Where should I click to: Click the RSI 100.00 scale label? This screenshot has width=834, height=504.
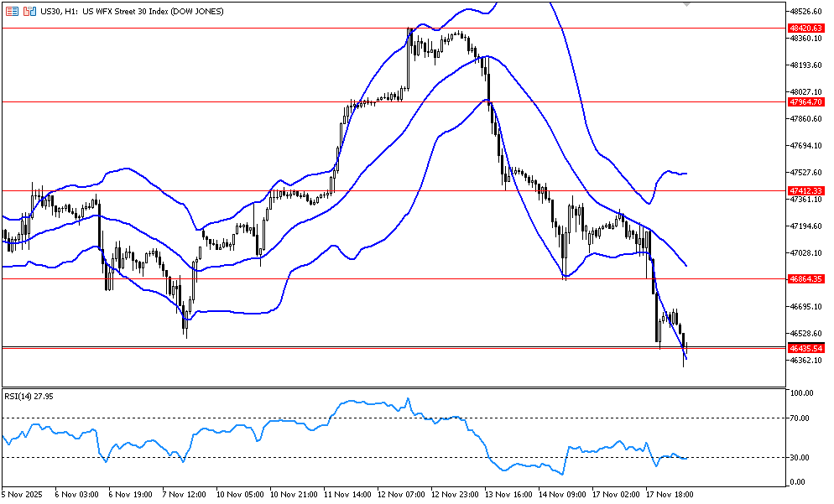801,392
